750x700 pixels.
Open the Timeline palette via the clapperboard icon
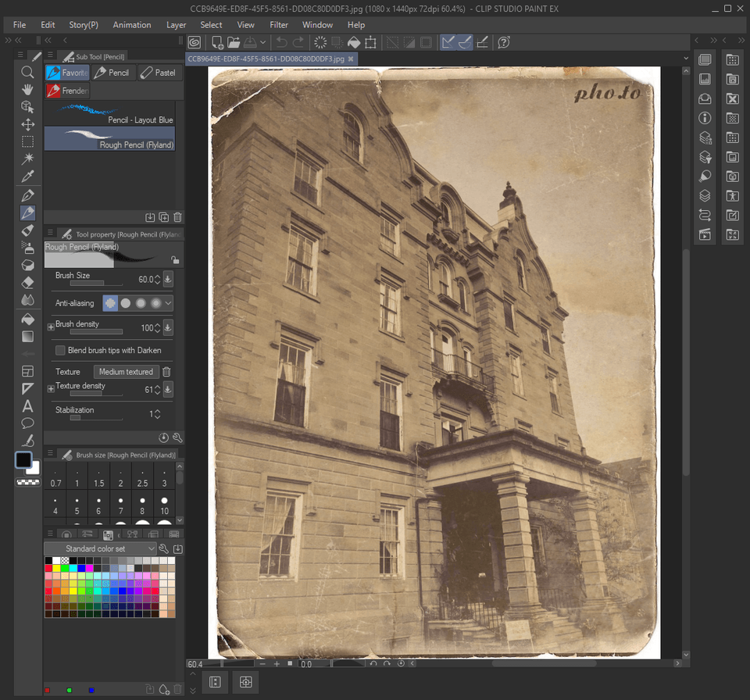(x=704, y=234)
